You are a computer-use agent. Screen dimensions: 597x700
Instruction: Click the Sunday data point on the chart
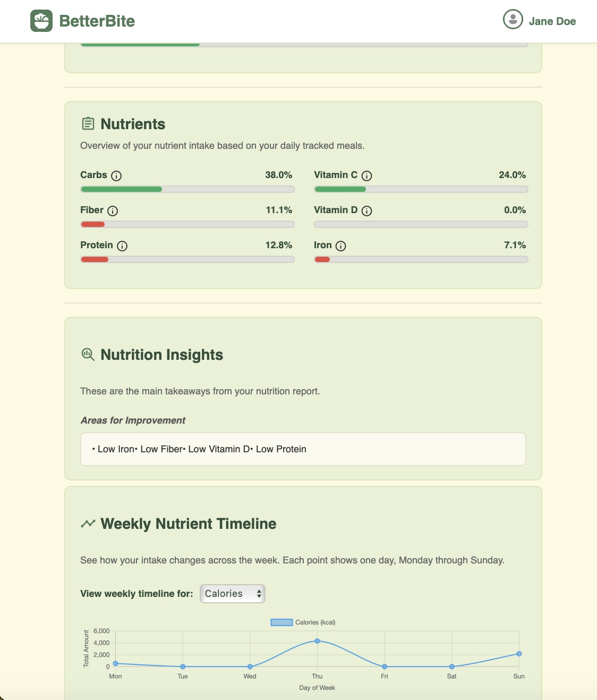pos(519,654)
